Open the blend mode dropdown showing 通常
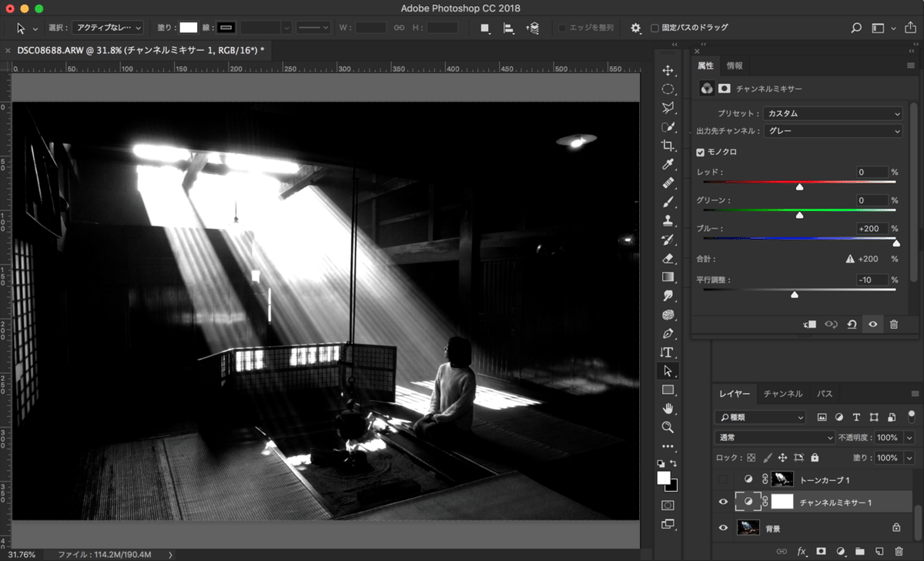The width and height of the screenshot is (924, 561). coord(775,438)
